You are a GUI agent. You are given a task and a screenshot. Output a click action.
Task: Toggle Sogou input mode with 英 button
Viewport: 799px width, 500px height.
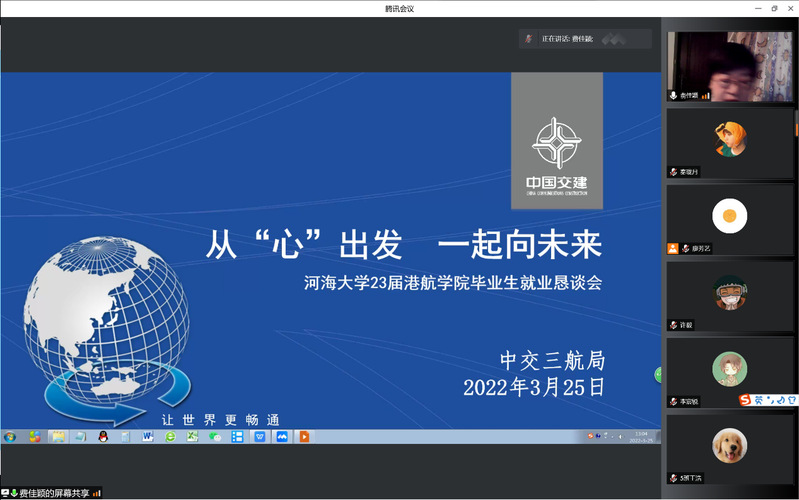(758, 400)
